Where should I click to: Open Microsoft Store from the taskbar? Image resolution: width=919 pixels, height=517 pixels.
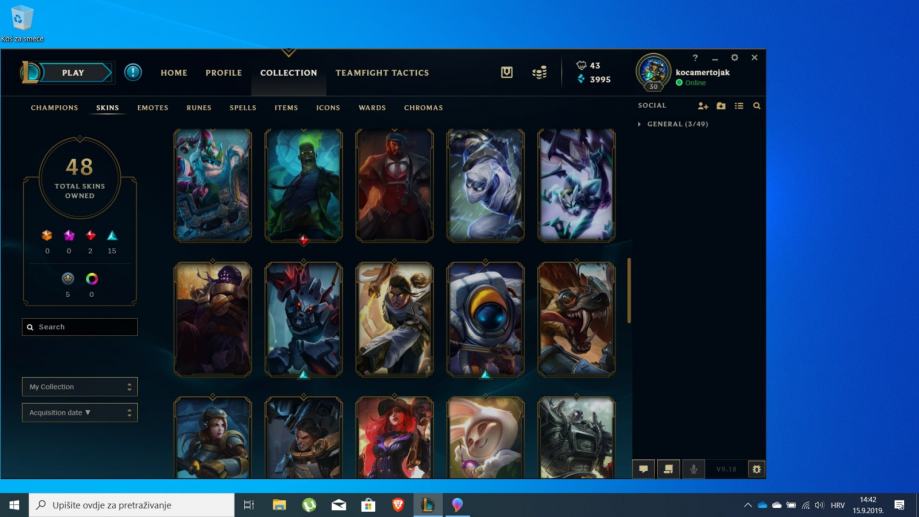click(368, 505)
